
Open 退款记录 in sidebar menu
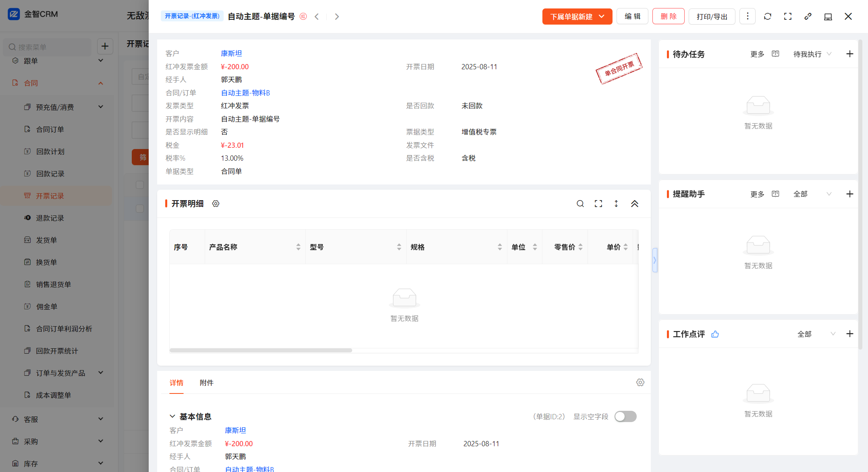coord(50,218)
